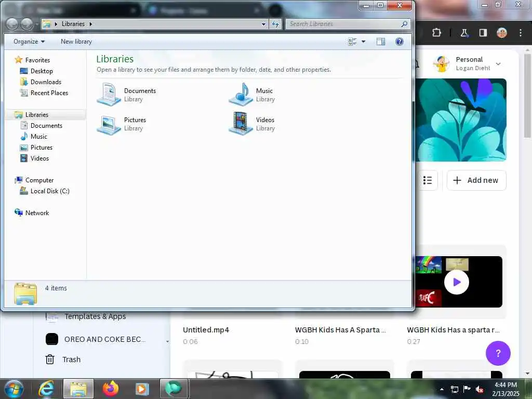Change view with the view icon

click(x=353, y=42)
